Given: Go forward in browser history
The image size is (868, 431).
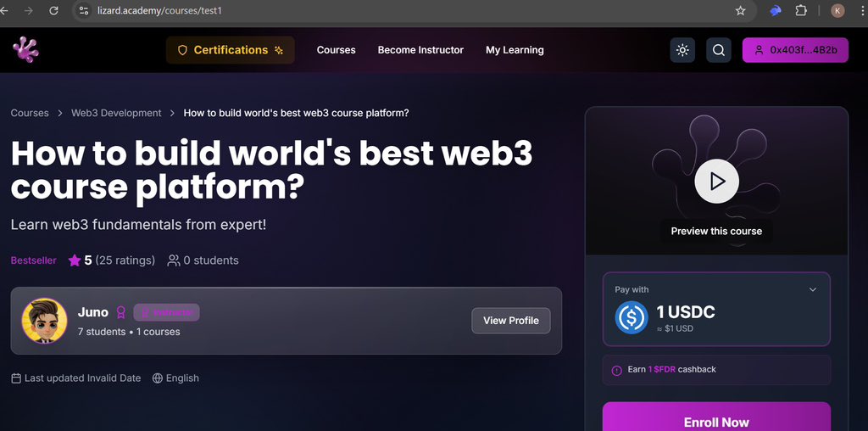Looking at the screenshot, I should point(29,10).
